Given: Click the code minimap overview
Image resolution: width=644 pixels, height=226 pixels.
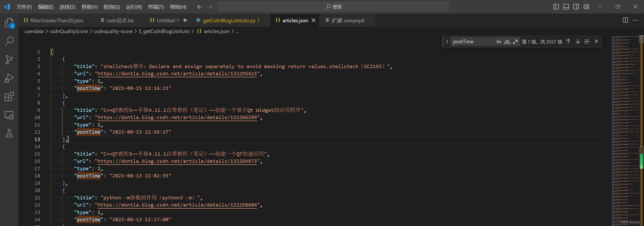Looking at the screenshot, I should (625, 131).
